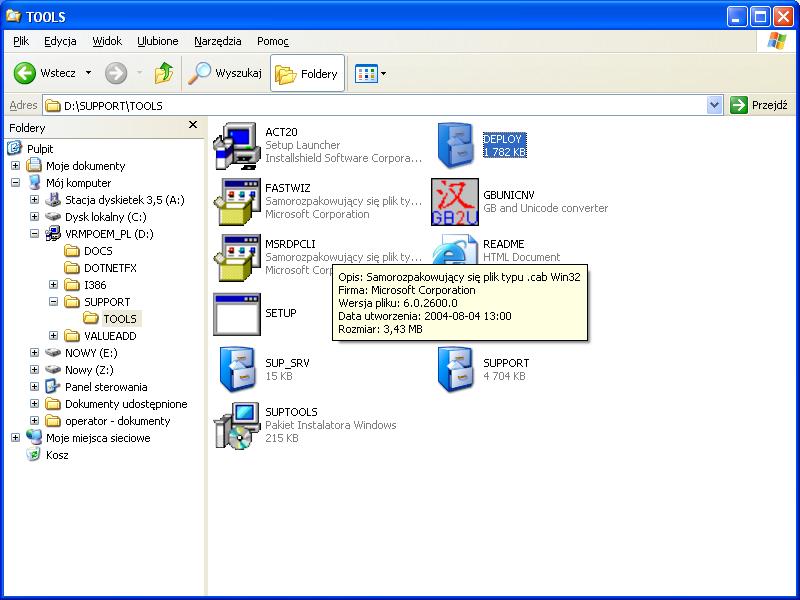Click Moje miejsca sieciowe network icon
The width and height of the screenshot is (800, 600).
coord(34,438)
